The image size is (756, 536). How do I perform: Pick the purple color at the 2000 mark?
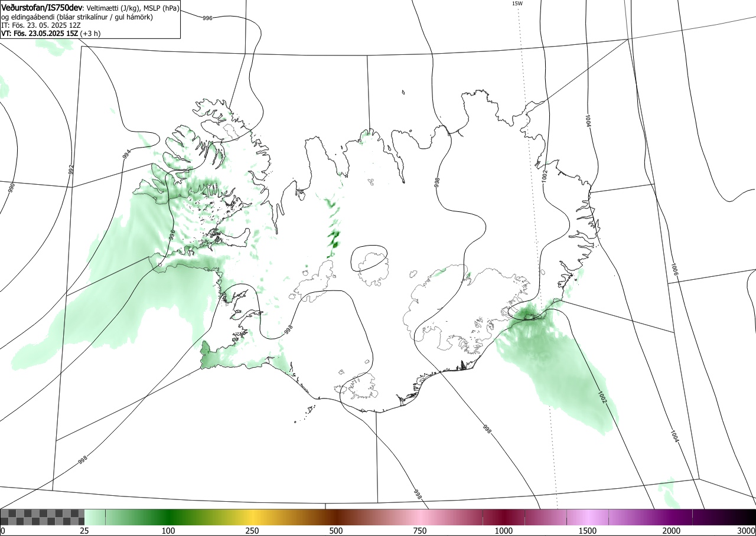pyautogui.click(x=672, y=517)
